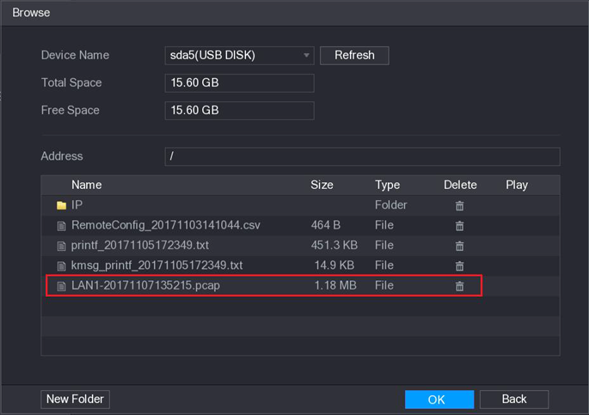The image size is (589, 415).
Task: Delete the IP folder using trash icon
Action: click(x=459, y=205)
